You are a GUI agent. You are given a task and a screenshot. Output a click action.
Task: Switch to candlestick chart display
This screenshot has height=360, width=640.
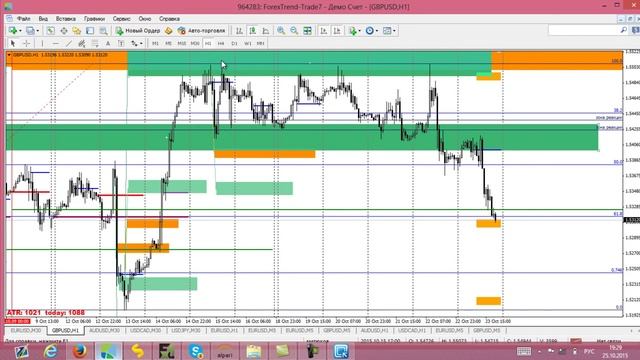click(253, 31)
